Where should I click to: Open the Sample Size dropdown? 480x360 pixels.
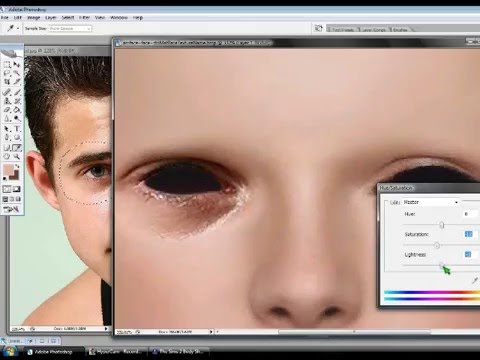tap(70, 29)
